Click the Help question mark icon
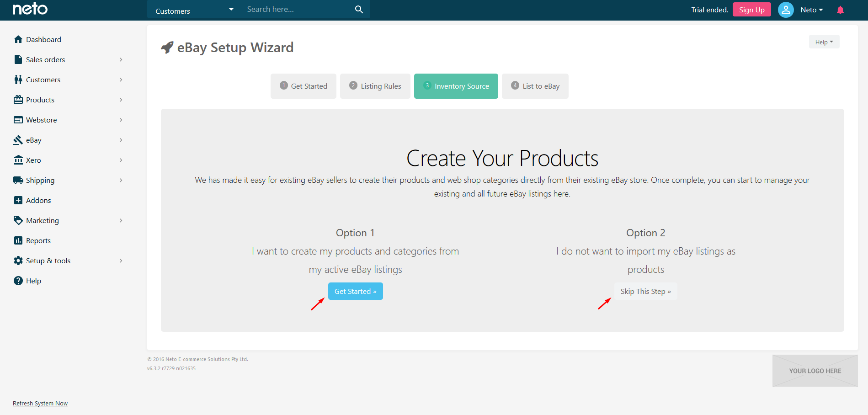868x415 pixels. click(18, 281)
